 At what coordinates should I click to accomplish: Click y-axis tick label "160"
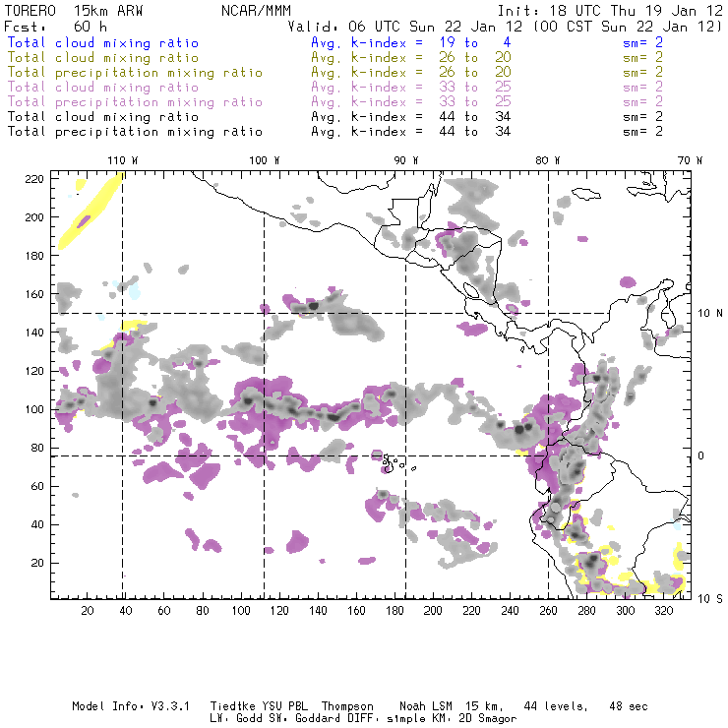(x=34, y=294)
